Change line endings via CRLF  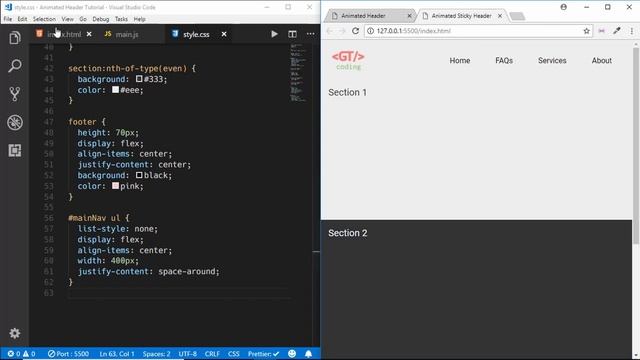212,354
